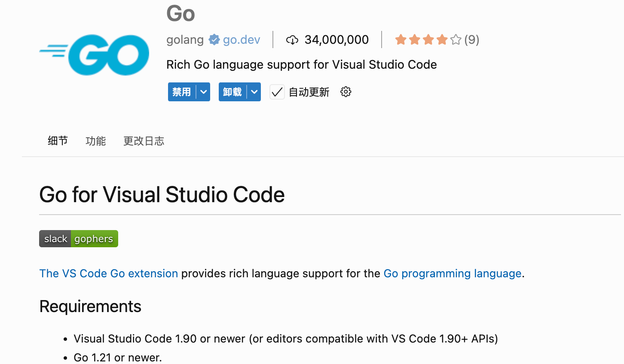Click the golang publisher name
Viewport: 624px width, 364px height.
[185, 39]
